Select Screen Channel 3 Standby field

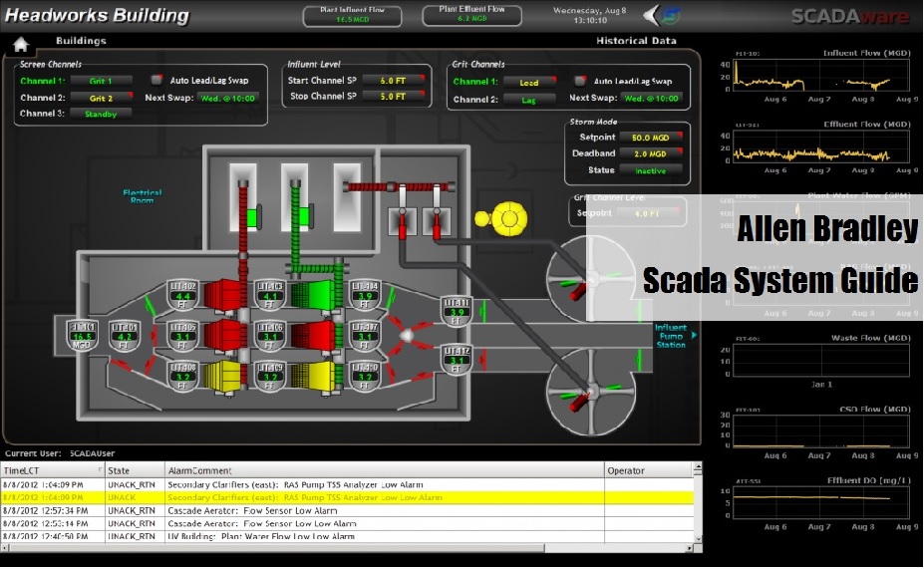[x=101, y=114]
